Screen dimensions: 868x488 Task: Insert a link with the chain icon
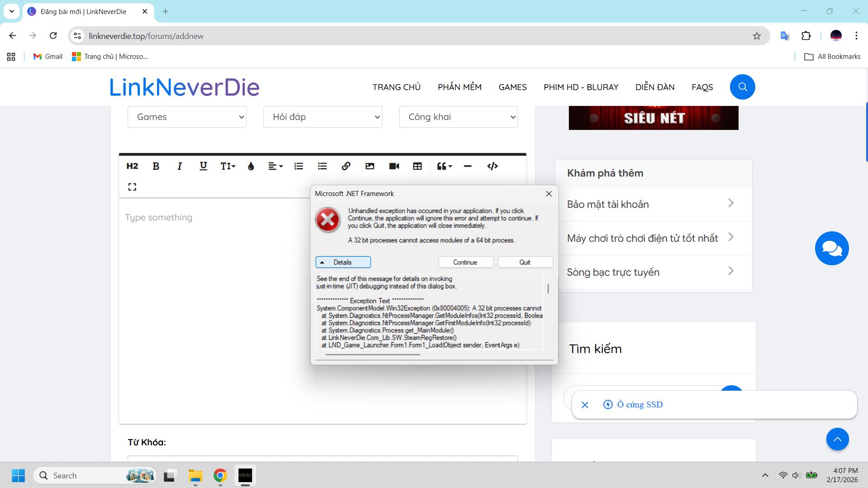pos(346,166)
